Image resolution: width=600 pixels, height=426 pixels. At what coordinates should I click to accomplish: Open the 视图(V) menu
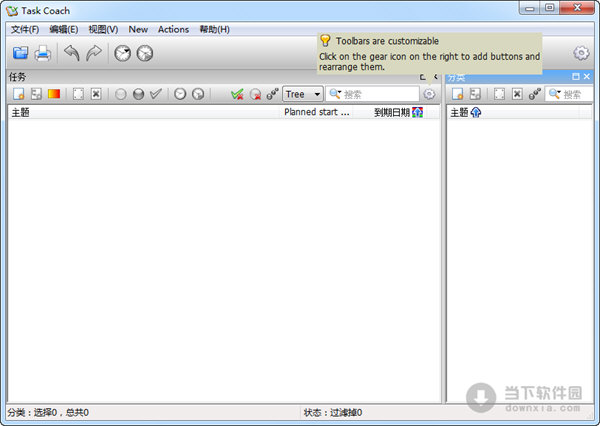tap(103, 29)
